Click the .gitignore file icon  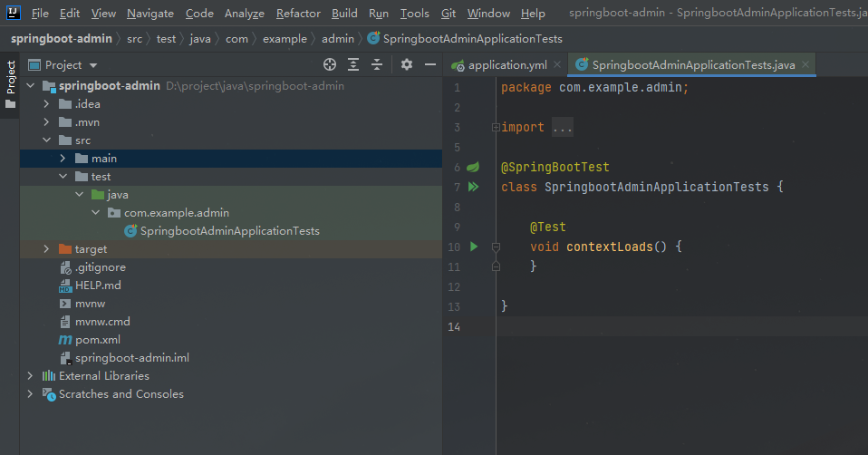click(x=65, y=267)
